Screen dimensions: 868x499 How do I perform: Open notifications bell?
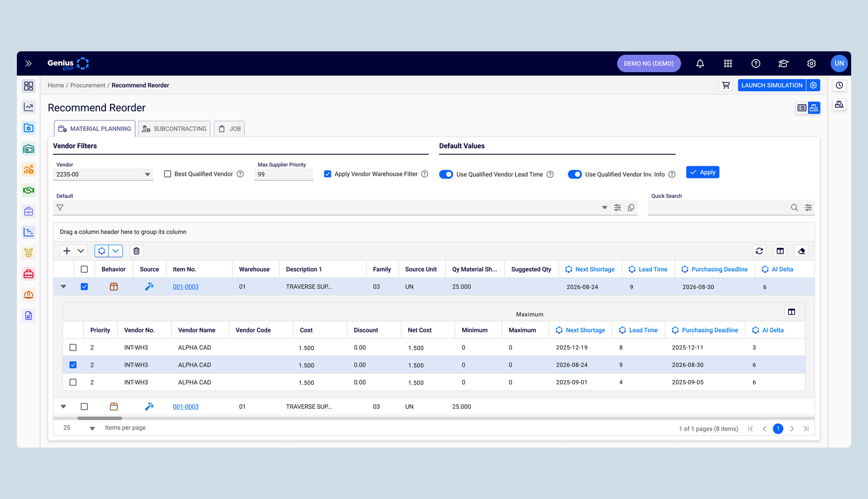click(700, 63)
